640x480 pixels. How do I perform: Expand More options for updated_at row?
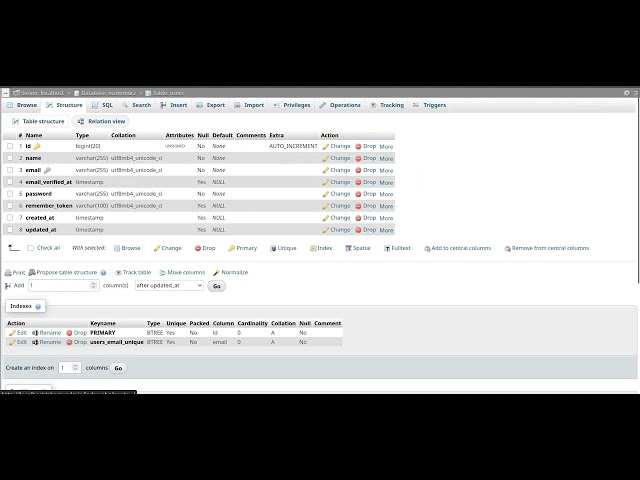(x=386, y=230)
